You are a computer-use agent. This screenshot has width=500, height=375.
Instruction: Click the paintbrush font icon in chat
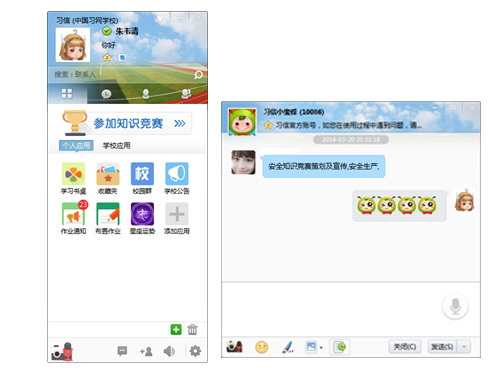288,347
